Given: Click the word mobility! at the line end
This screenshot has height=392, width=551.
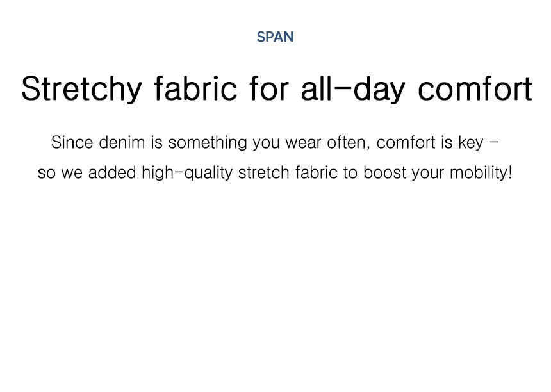Looking at the screenshot, I should tap(481, 174).
